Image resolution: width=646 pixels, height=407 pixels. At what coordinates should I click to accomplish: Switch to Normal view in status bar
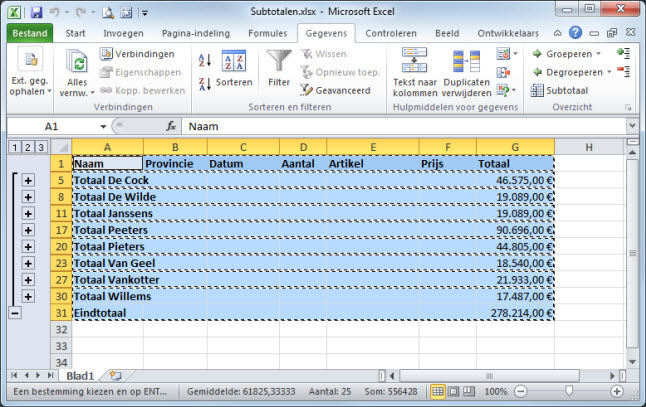[x=438, y=391]
